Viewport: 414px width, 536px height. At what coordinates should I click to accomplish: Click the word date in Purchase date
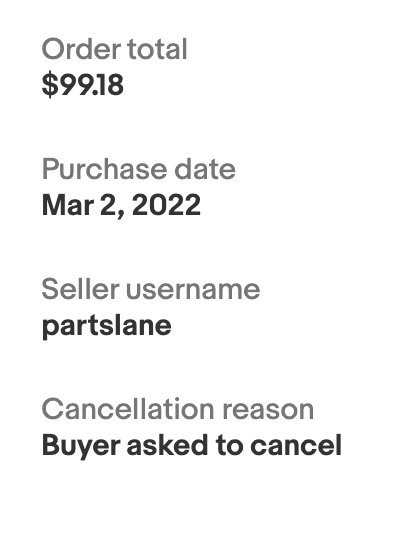click(x=205, y=169)
